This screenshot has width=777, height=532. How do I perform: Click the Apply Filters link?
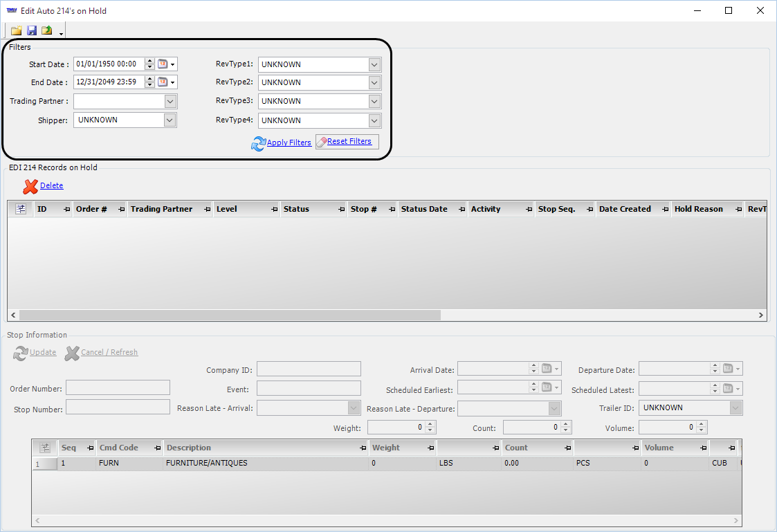coord(289,143)
